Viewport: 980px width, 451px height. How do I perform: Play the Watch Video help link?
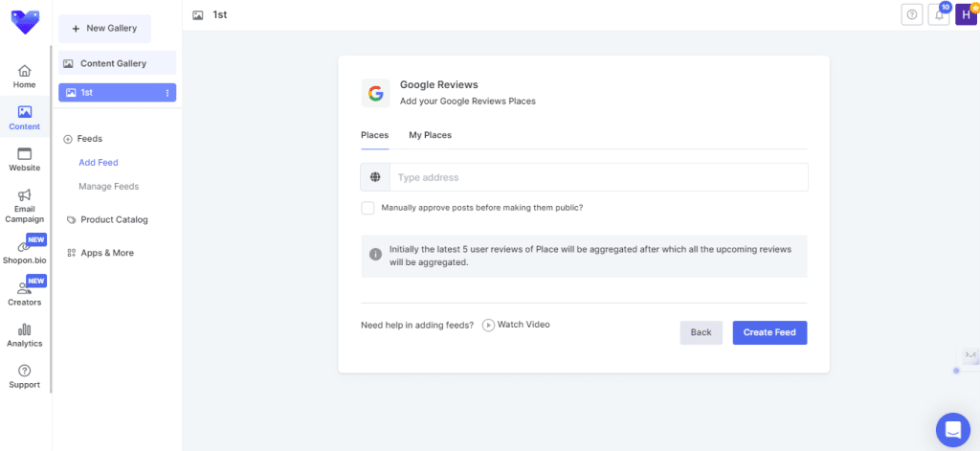coord(516,325)
